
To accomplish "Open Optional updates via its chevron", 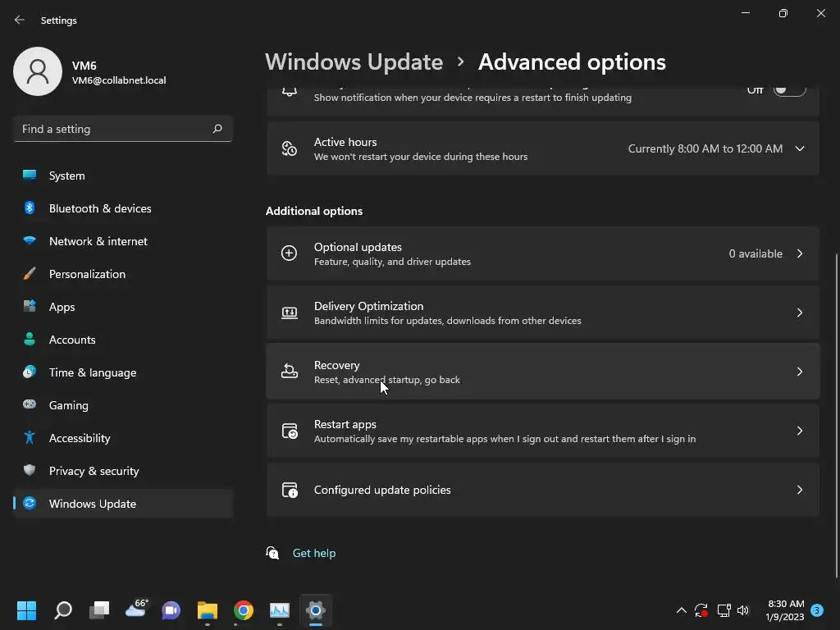I will 800,253.
